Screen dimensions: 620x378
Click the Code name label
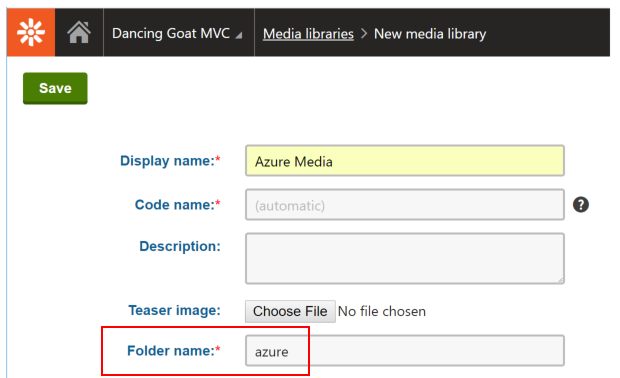tap(178, 205)
